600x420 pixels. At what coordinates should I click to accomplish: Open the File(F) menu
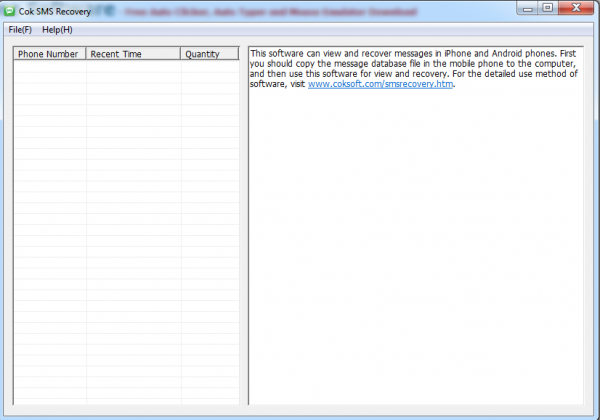tap(20, 30)
